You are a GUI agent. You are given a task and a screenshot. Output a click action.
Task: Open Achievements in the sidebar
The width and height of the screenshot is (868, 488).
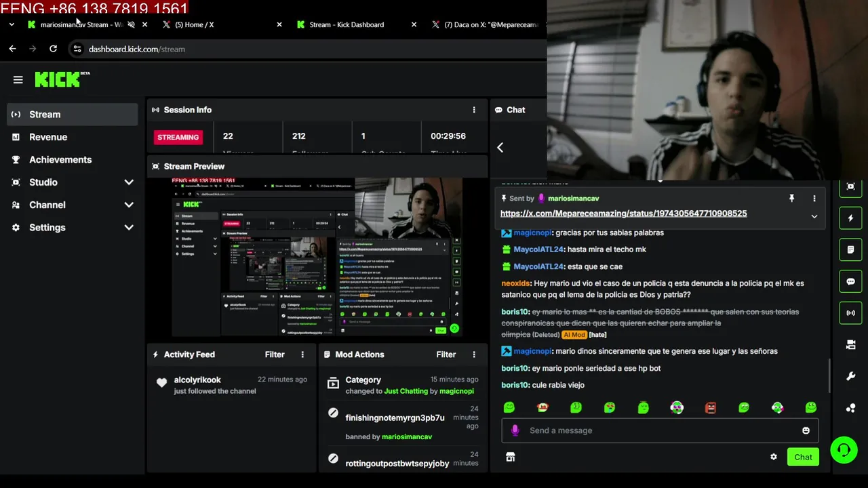[73, 159]
